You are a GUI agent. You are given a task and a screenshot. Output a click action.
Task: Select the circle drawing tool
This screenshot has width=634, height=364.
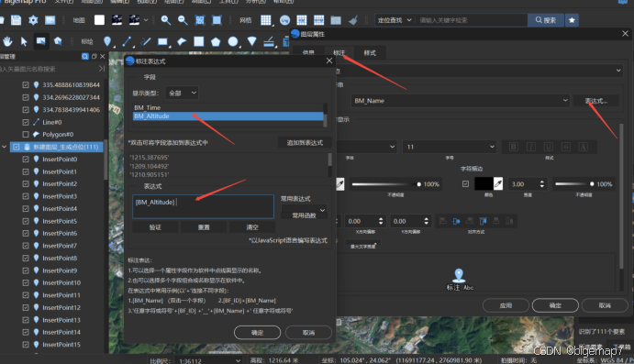click(x=233, y=41)
